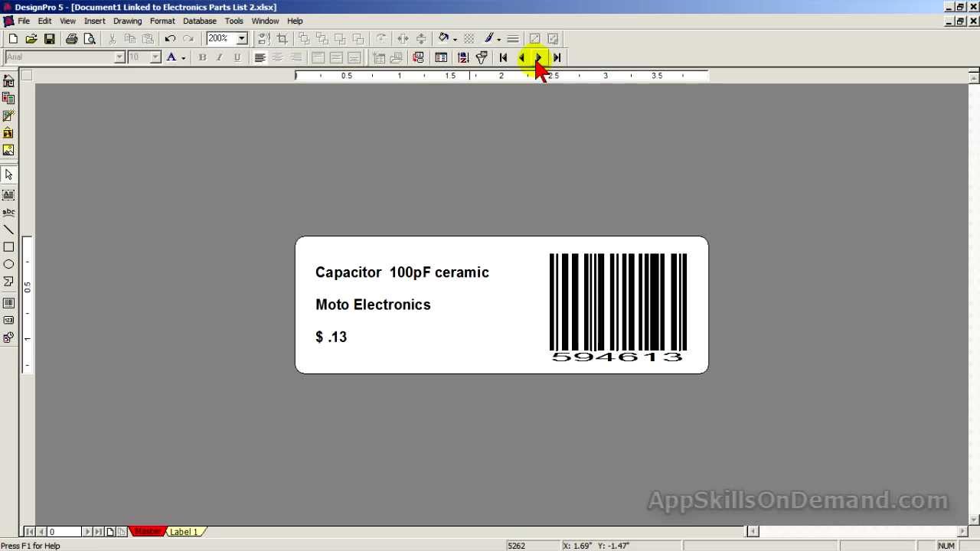Open the fill color bucket tool
The height and width of the screenshot is (551, 980).
click(x=443, y=38)
